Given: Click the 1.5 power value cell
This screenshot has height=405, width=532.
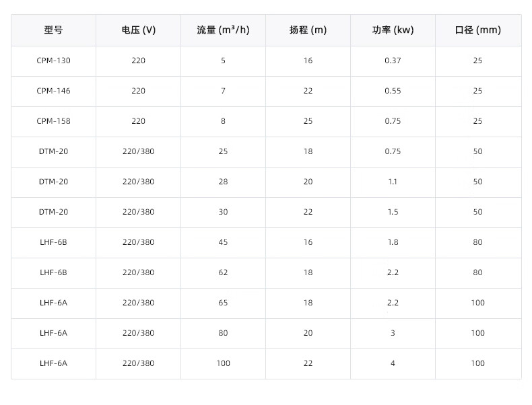Looking at the screenshot, I should pos(393,212).
